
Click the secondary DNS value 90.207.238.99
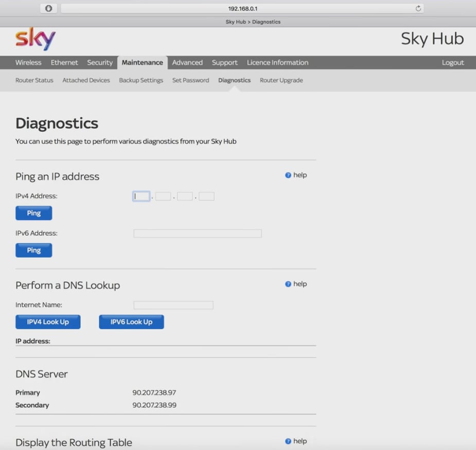[x=154, y=405]
